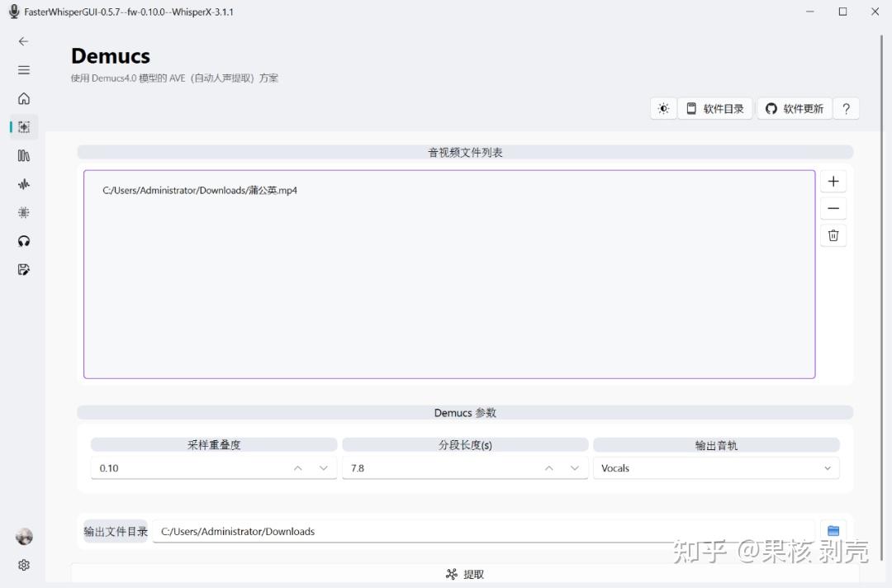
Task: Open the library models icon in the sidebar
Action: tap(23, 155)
